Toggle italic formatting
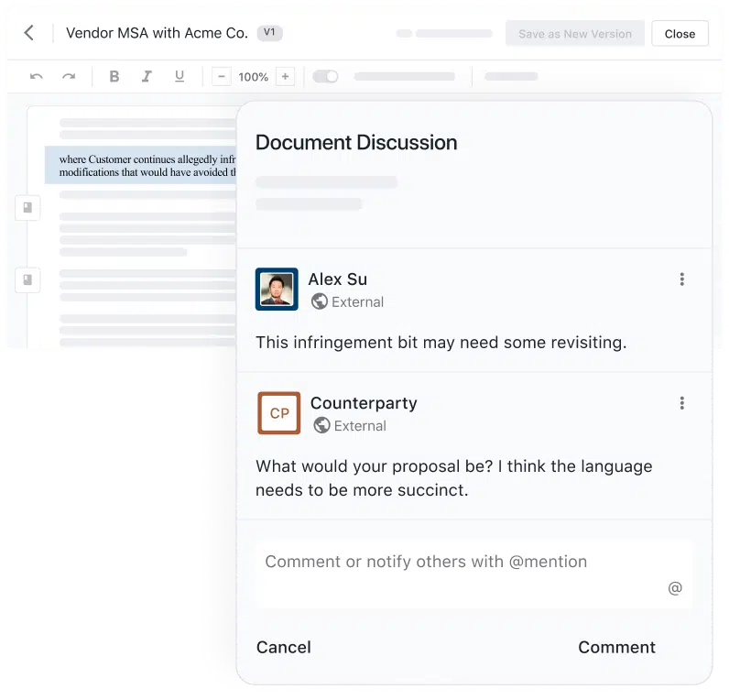Screen dimensions: 729x700 (x=147, y=76)
